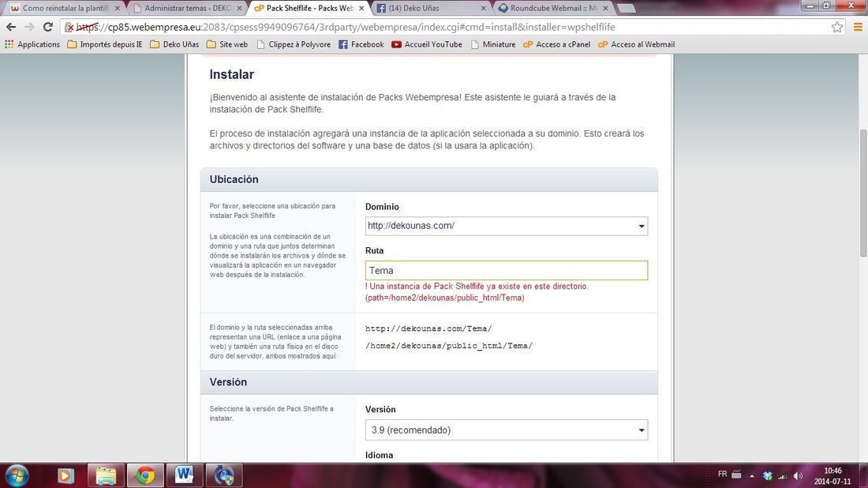Click the Ubicación section header

[x=429, y=179]
